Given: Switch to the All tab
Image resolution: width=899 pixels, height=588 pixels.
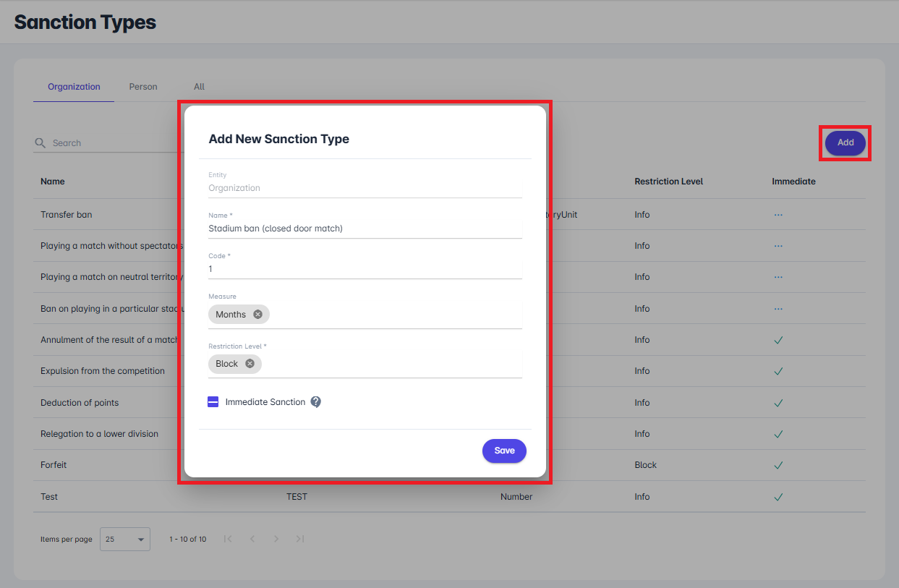Looking at the screenshot, I should (x=199, y=87).
